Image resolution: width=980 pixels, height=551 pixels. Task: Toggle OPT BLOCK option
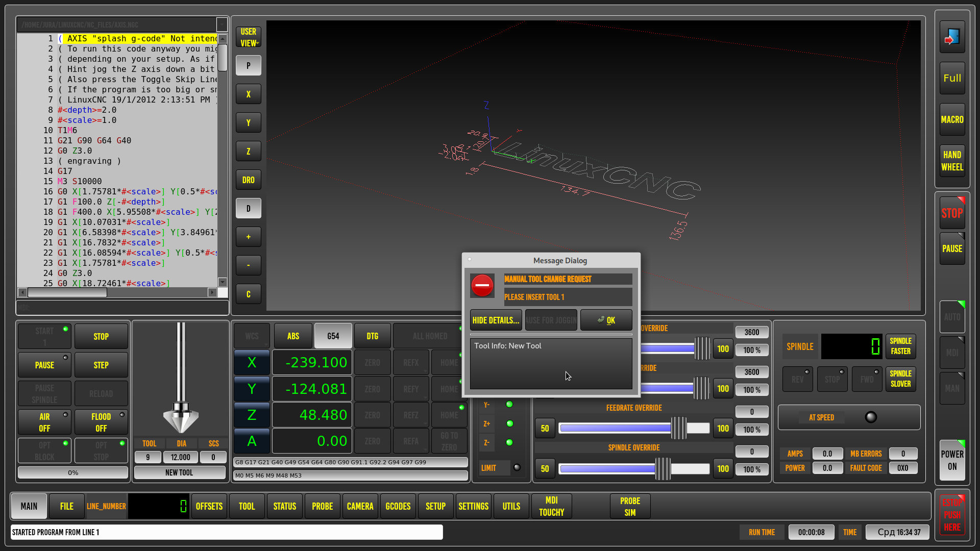click(x=44, y=451)
